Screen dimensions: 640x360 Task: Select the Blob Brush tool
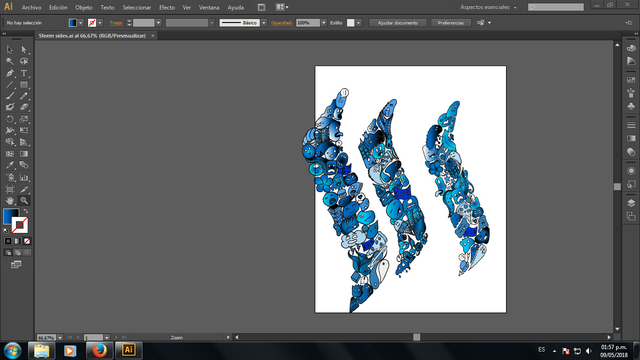(x=10, y=107)
